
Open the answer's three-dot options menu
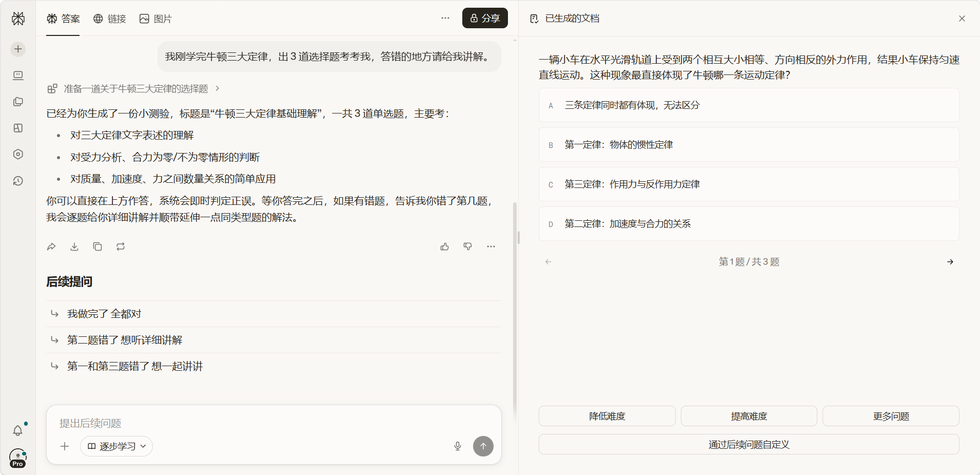tap(491, 246)
